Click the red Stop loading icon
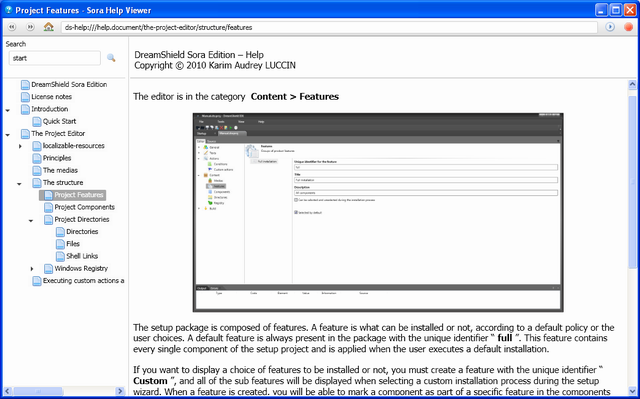The image size is (640, 399). (629, 27)
